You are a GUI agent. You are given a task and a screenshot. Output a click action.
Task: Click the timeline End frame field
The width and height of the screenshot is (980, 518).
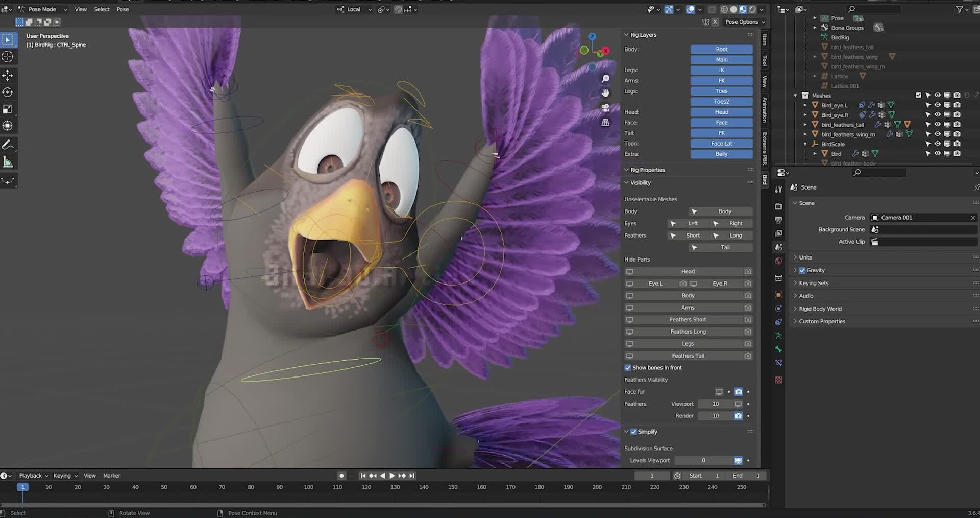click(746, 476)
